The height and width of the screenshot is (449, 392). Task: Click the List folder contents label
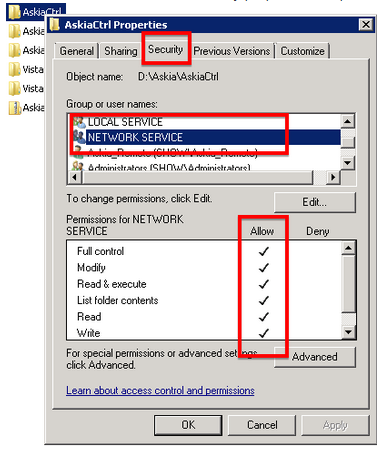click(117, 300)
